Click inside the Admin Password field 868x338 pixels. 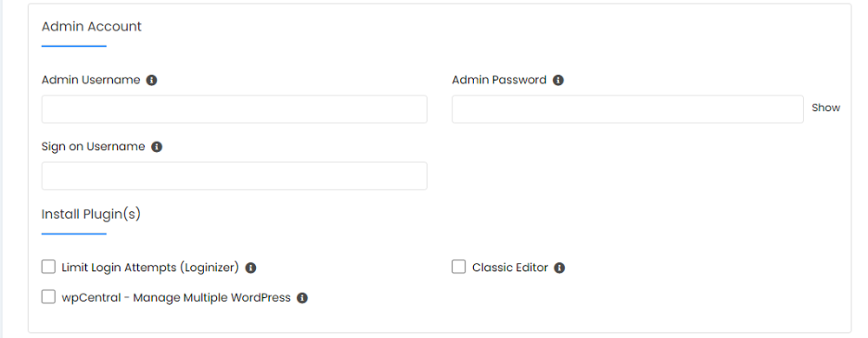coord(628,109)
